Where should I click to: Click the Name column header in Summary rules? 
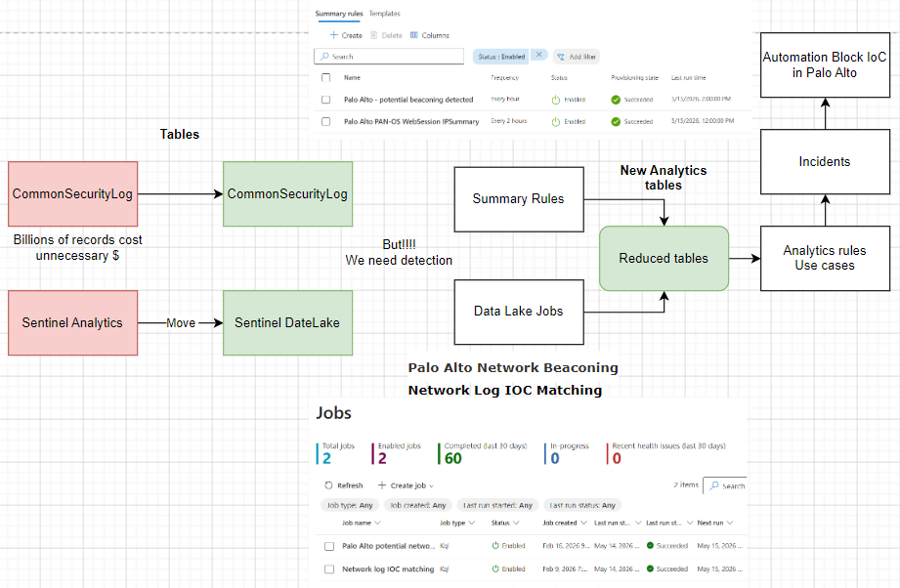tap(352, 77)
